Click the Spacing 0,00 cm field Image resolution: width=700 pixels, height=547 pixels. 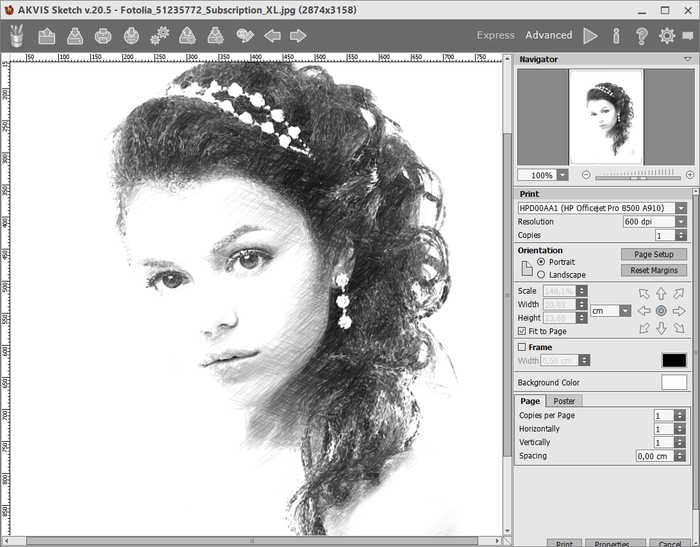click(x=654, y=456)
